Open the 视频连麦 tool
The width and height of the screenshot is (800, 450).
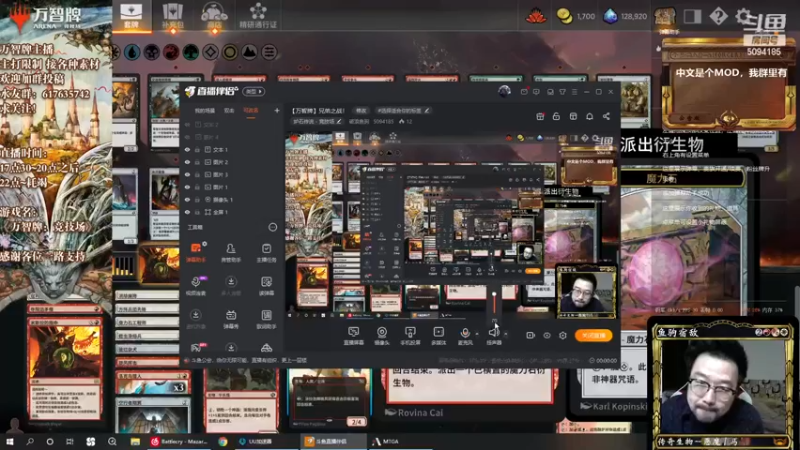point(196,286)
